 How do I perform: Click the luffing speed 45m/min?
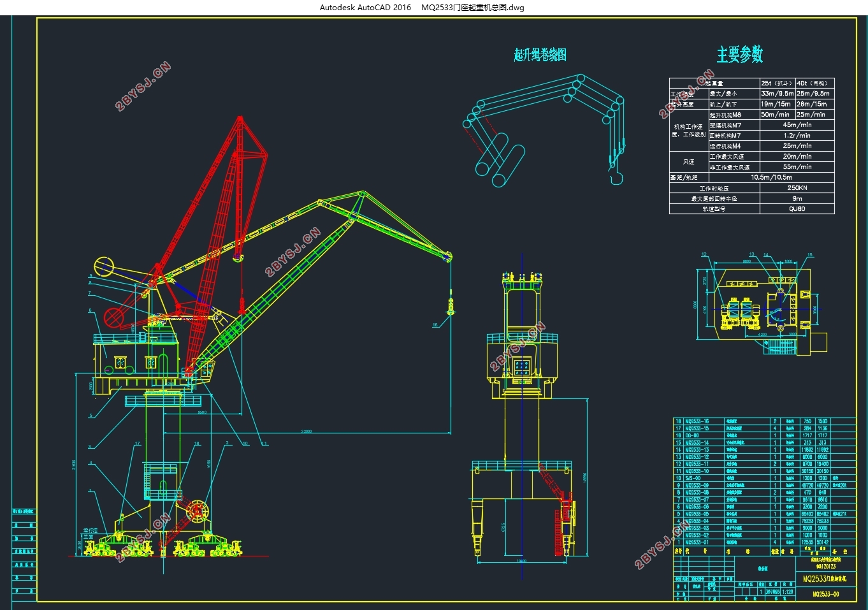click(x=797, y=125)
